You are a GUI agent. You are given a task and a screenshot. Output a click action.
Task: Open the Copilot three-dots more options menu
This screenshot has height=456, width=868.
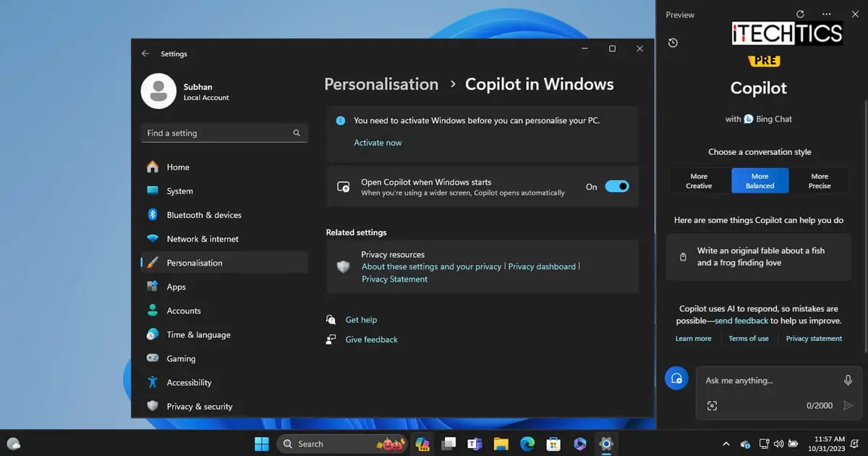827,14
